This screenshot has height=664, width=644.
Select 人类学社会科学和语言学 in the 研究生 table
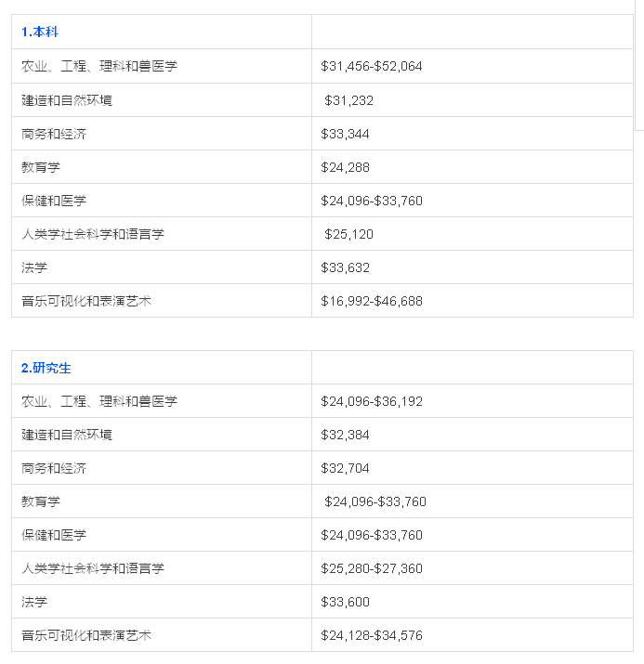93,568
